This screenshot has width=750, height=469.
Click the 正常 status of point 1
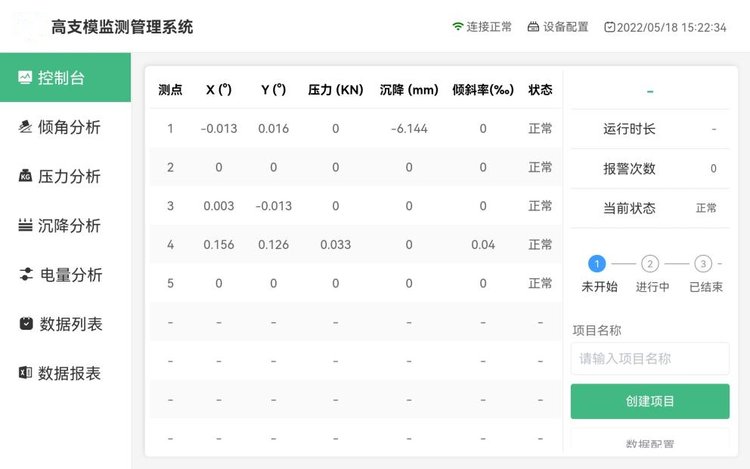(540, 129)
